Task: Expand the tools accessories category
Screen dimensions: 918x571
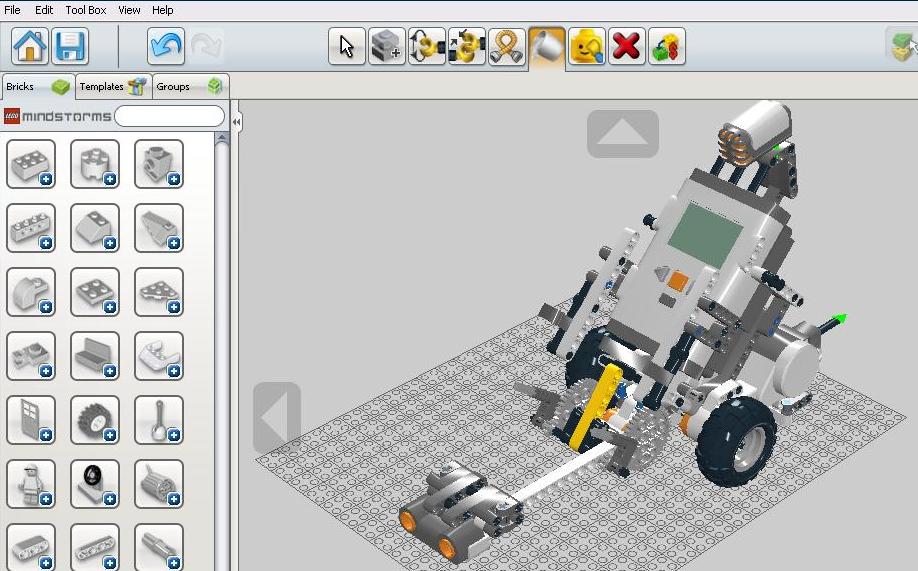Action: pos(159,420)
